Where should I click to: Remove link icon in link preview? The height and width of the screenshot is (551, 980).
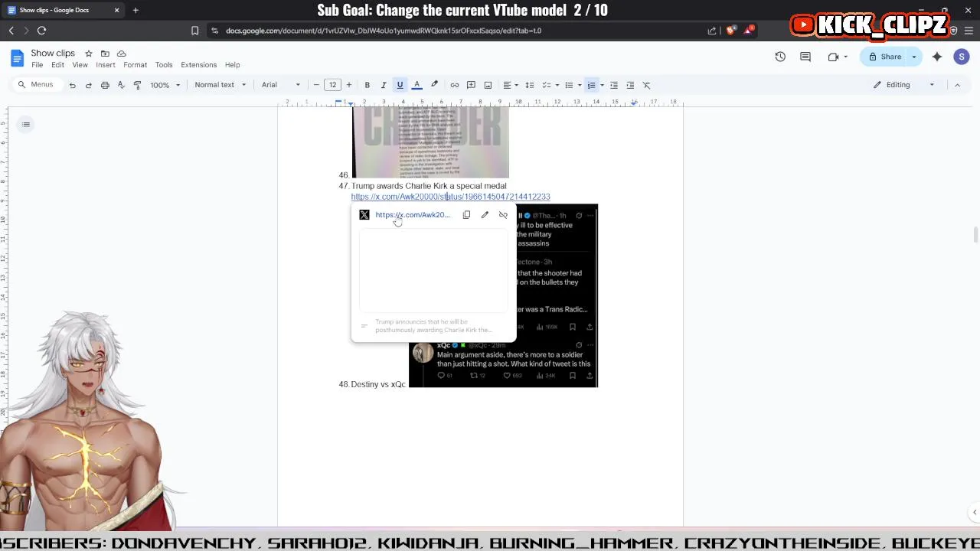(x=503, y=215)
